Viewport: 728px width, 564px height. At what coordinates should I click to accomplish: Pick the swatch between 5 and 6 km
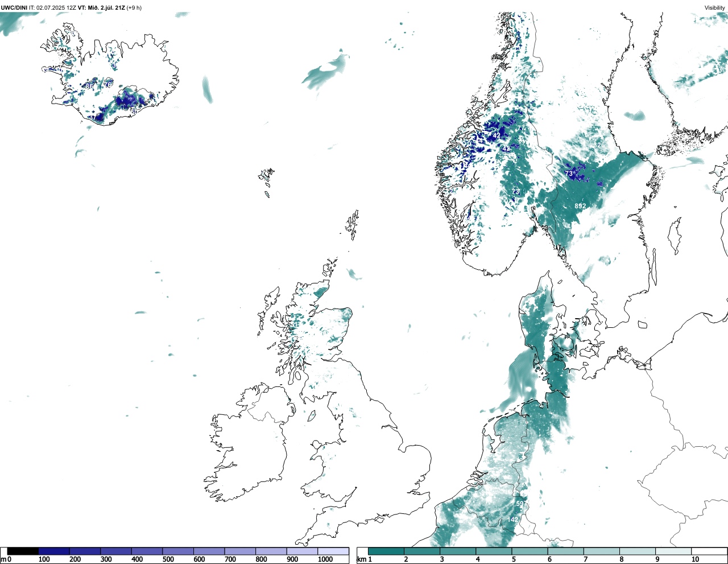530,551
